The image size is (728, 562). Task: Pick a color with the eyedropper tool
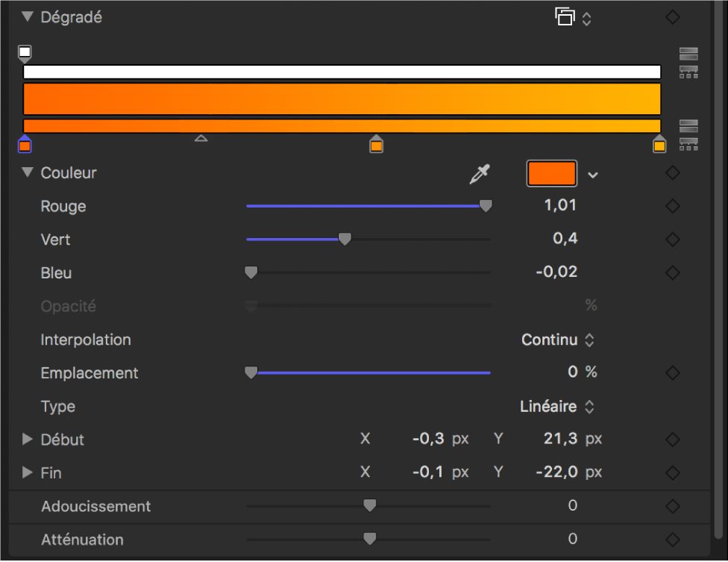coord(479,175)
